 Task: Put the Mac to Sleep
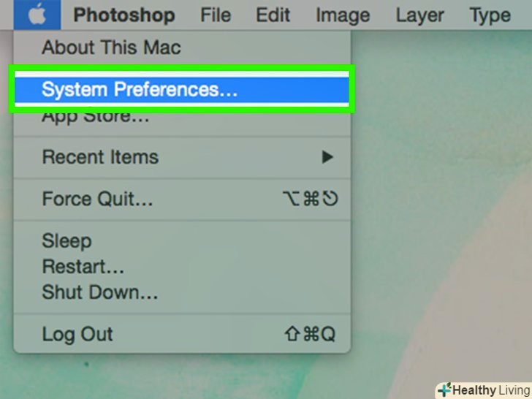66,241
